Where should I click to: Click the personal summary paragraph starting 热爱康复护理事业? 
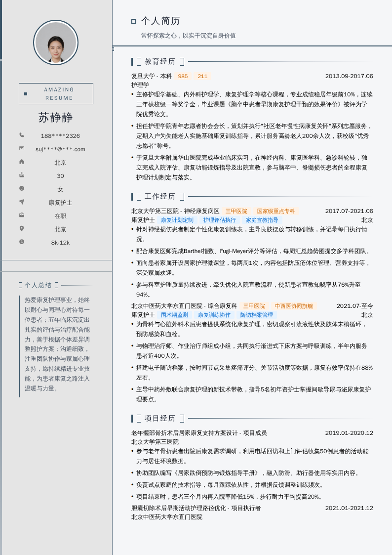pyautogui.click(x=57, y=344)
